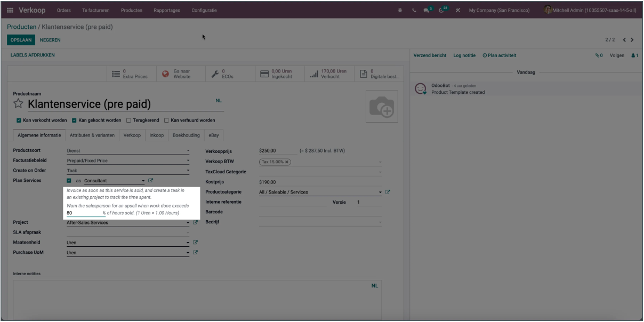Viewport: 644px width, 322px height.
Task: Switch to 'Attributen & varianten' tab
Action: point(92,135)
